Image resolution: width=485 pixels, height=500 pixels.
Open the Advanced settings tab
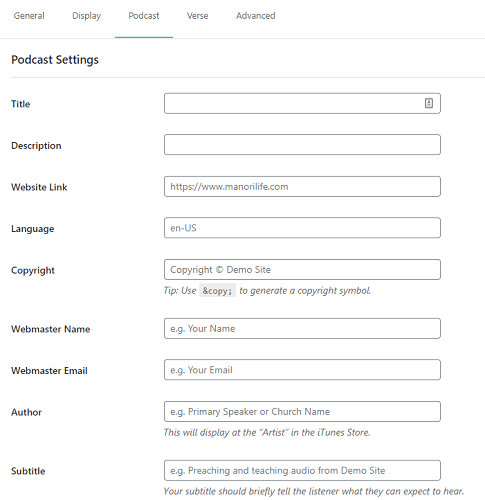(256, 16)
